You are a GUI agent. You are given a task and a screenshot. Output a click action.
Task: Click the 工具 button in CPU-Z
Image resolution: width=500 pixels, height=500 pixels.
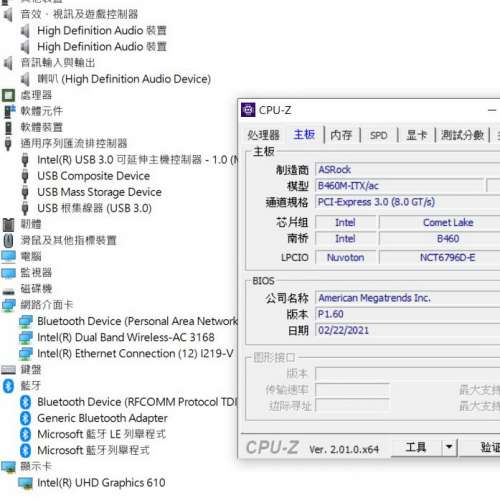click(x=416, y=447)
